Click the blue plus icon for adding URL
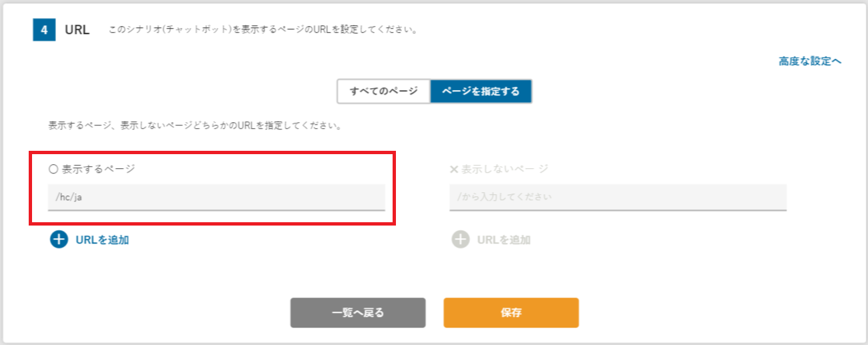This screenshot has width=868, height=345. 59,240
